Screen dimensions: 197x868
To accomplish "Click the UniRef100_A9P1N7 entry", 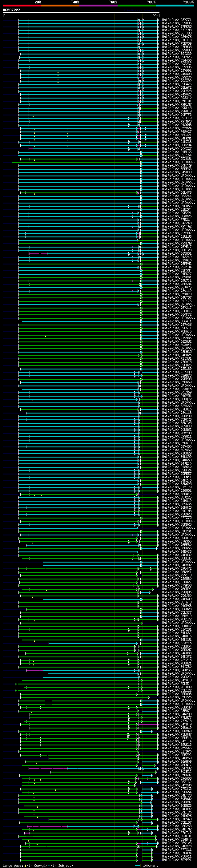I will coord(177,104).
